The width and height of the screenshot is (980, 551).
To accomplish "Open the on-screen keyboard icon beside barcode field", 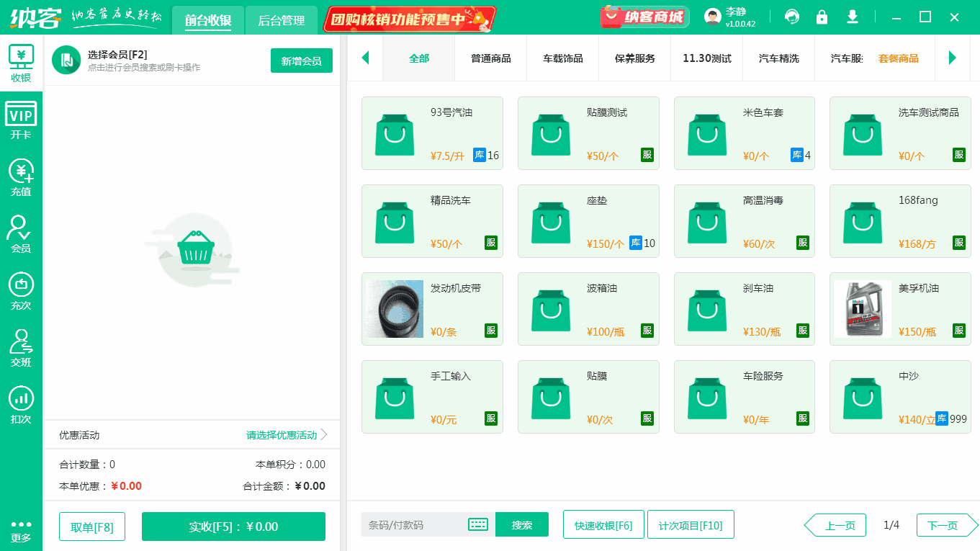I will (477, 524).
